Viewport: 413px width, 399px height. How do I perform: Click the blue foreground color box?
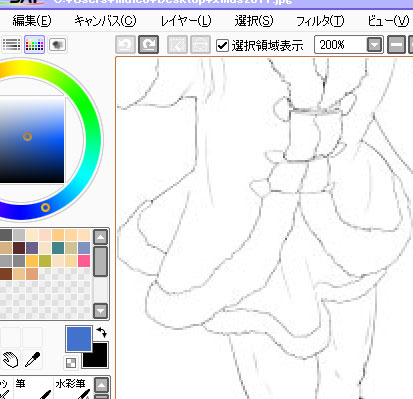[79, 339]
